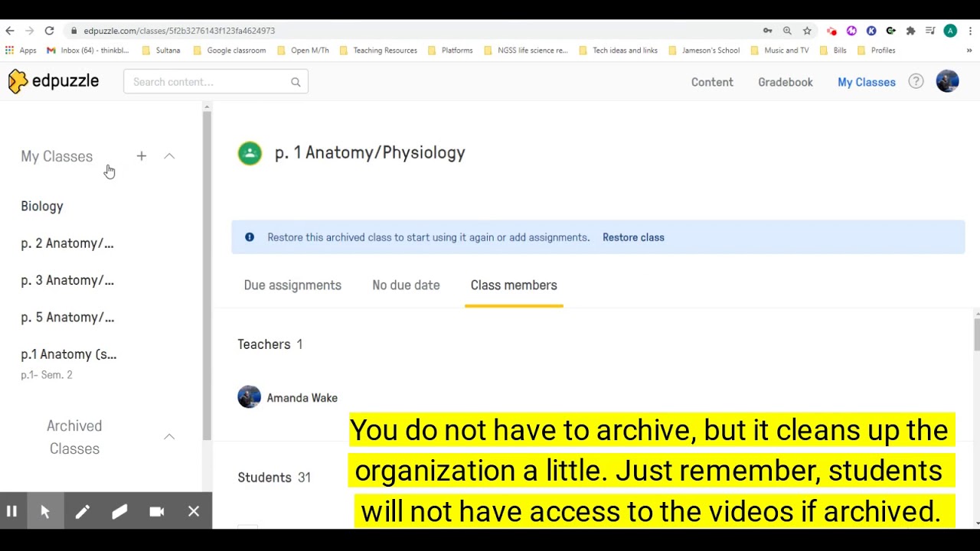Open saved passwords key icon

(x=768, y=31)
